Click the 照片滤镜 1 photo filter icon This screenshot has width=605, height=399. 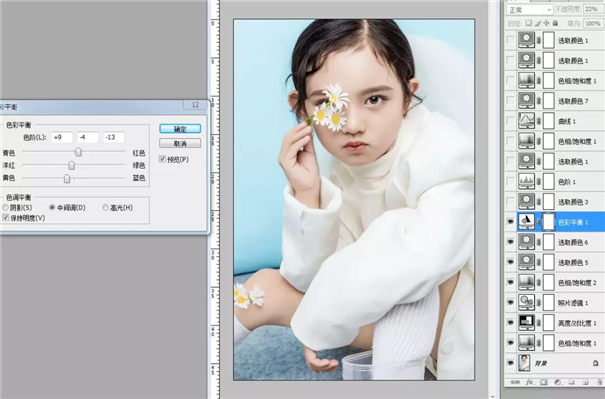pyautogui.click(x=526, y=303)
